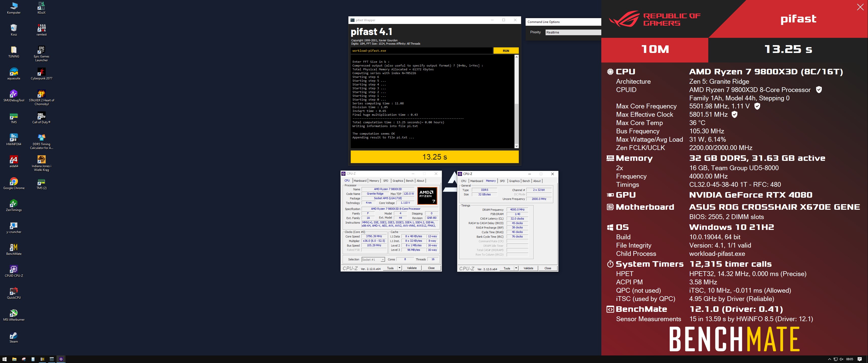Click the yellow RUN button in pifast
Screen dimensions: 868x363
pyautogui.click(x=506, y=51)
